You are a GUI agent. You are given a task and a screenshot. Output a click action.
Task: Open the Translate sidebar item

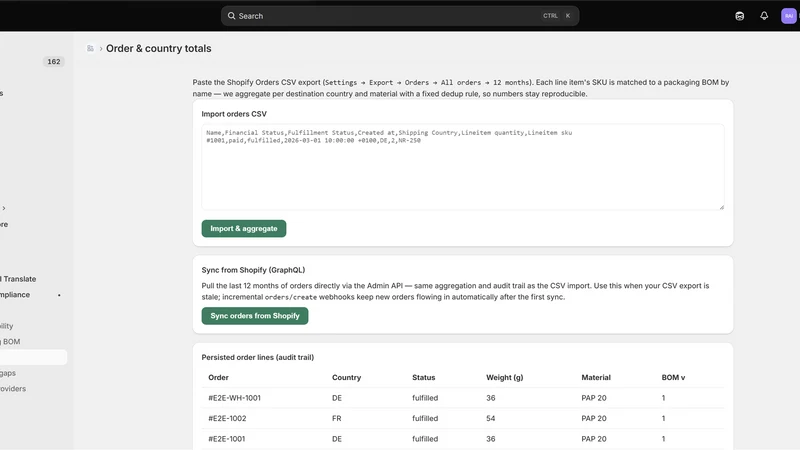tap(18, 279)
